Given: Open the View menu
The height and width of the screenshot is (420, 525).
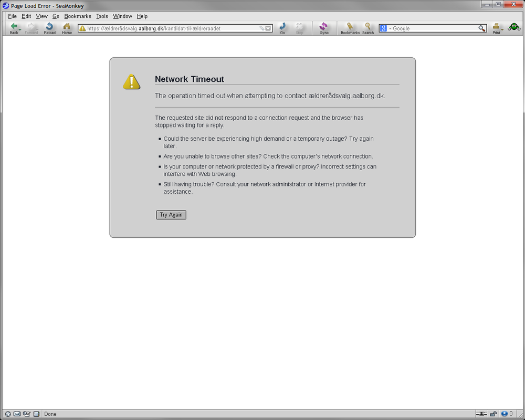Looking at the screenshot, I should (x=41, y=16).
